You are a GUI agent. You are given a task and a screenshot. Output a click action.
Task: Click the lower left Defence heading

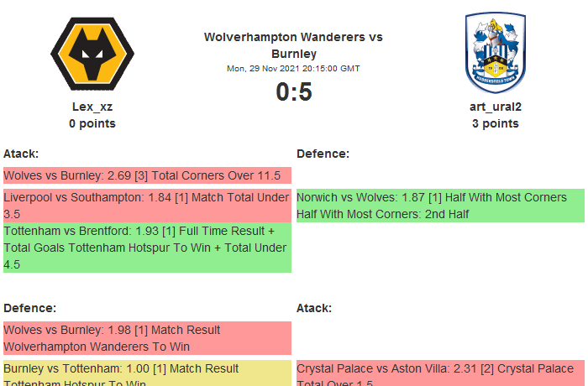click(29, 308)
